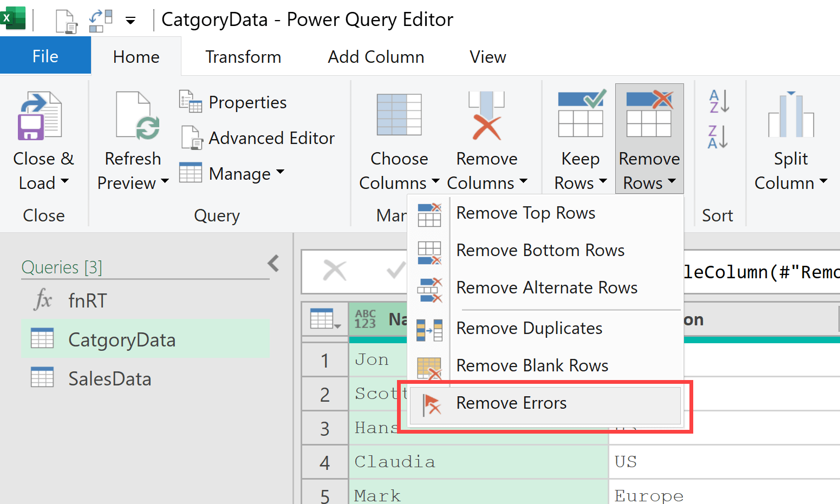Image resolution: width=840 pixels, height=504 pixels.
Task: Expand the Refresh Preview dropdown arrow
Action: [x=165, y=181]
